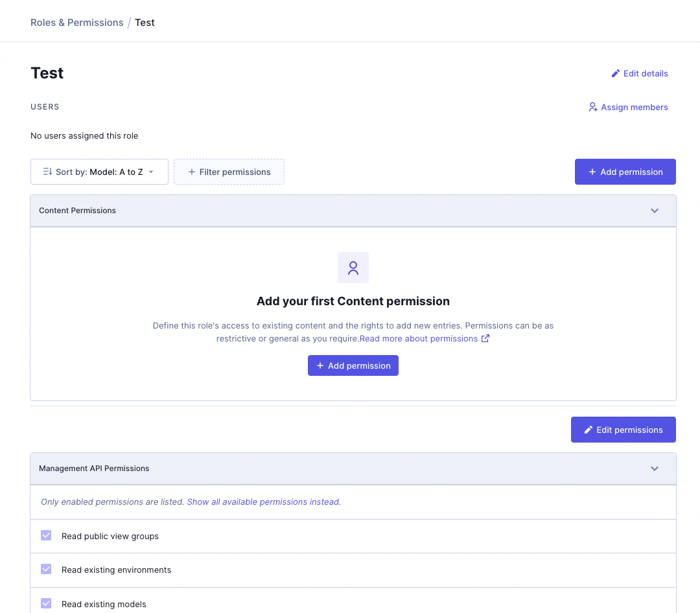Click the pencil icon beside Edit details
Image resolution: width=700 pixels, height=613 pixels.
(x=616, y=74)
